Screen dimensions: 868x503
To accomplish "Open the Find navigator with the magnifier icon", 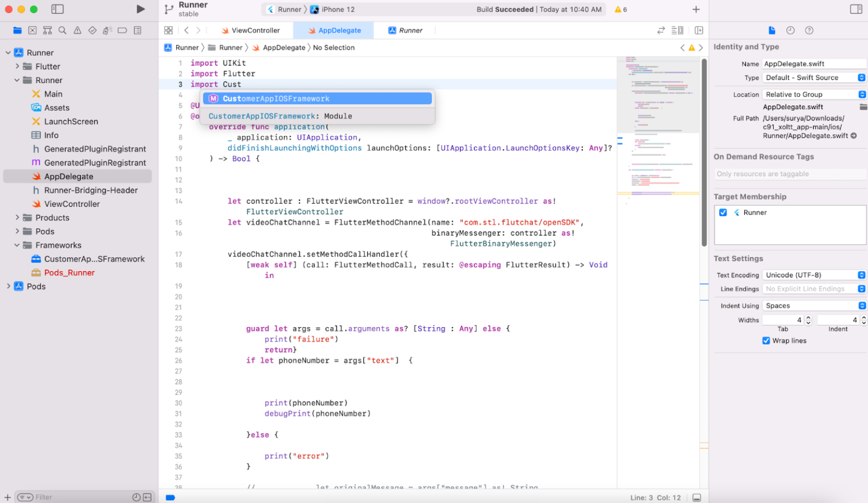I will click(62, 31).
